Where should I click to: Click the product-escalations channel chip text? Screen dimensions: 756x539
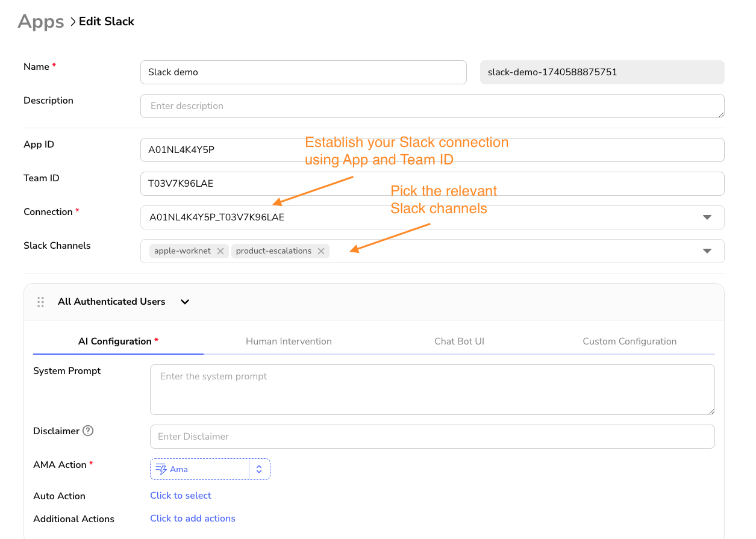coord(273,251)
